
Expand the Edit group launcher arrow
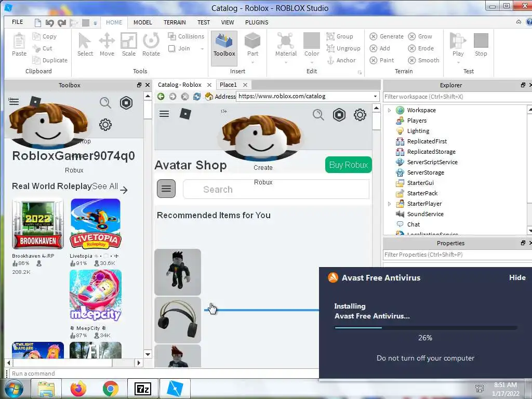360,73
